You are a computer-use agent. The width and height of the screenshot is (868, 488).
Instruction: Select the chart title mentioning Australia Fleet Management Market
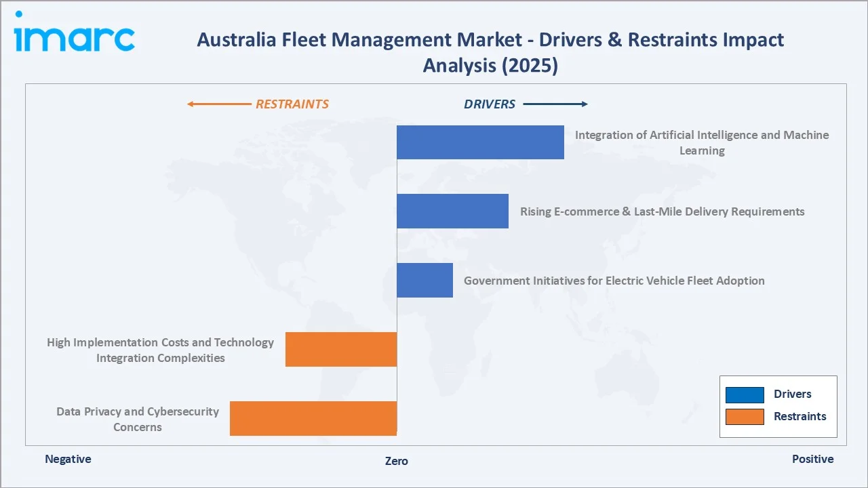point(490,52)
